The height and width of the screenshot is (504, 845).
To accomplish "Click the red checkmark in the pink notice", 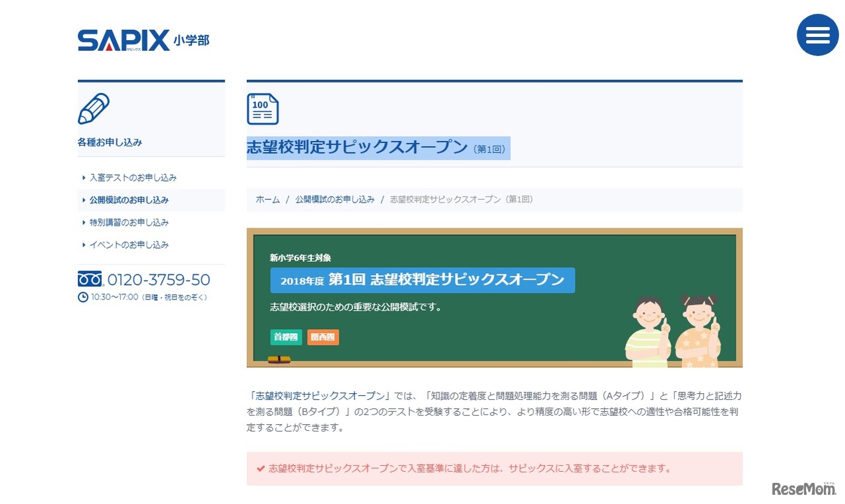I will point(261,469).
